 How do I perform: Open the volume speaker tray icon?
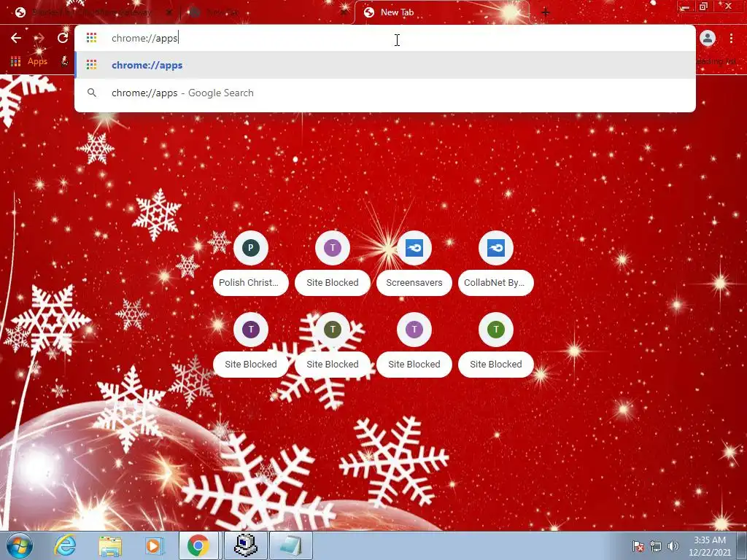(x=673, y=546)
